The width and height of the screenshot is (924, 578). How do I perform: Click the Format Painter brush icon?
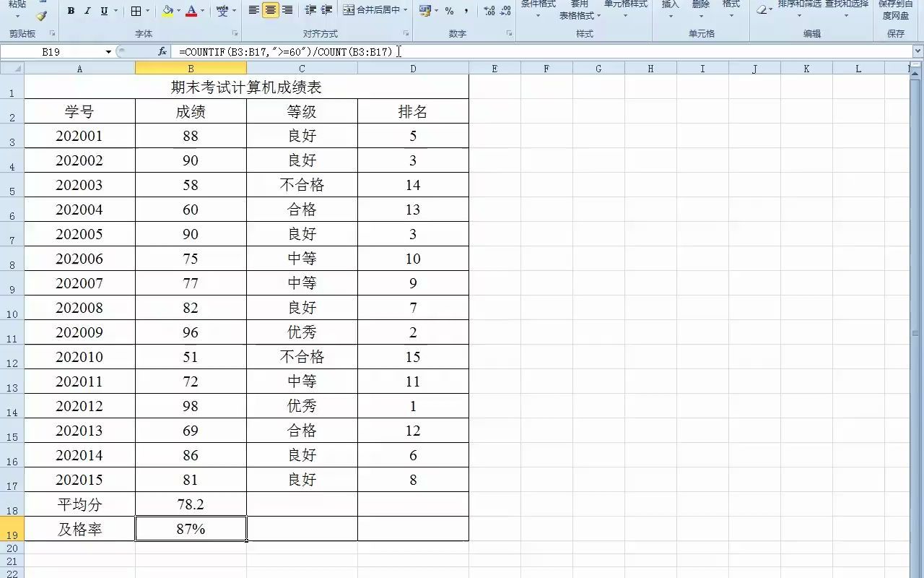(x=41, y=14)
